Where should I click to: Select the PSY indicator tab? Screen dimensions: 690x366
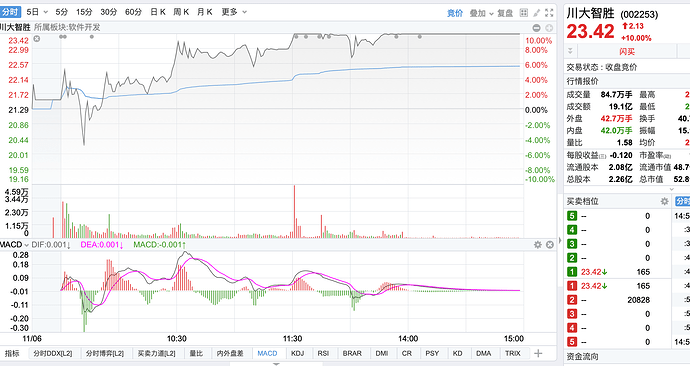coord(432,353)
